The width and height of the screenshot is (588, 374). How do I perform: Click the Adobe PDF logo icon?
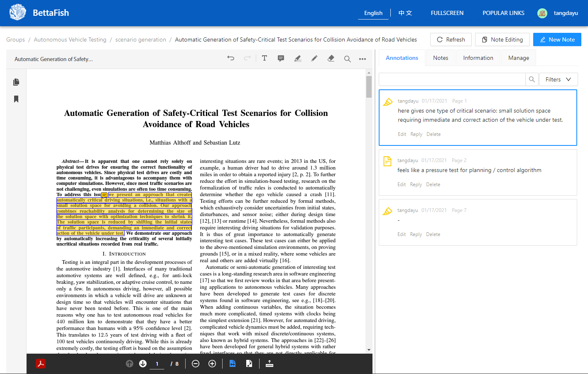pos(41,364)
